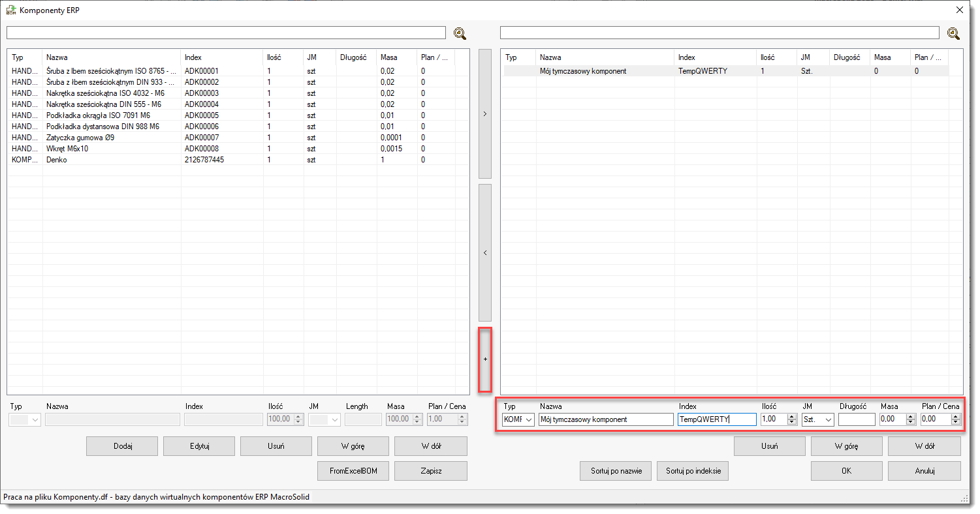Confirm with the OK button
Screen dimensions: 980x514
coord(846,471)
